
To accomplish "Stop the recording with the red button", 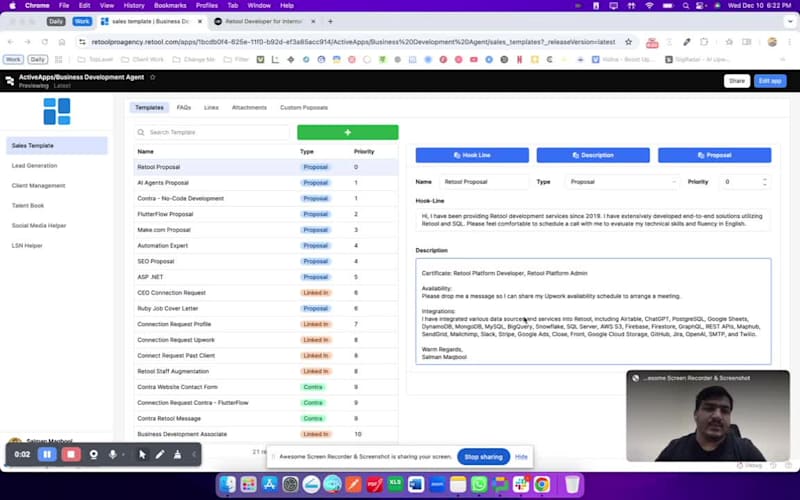I will coord(71,454).
